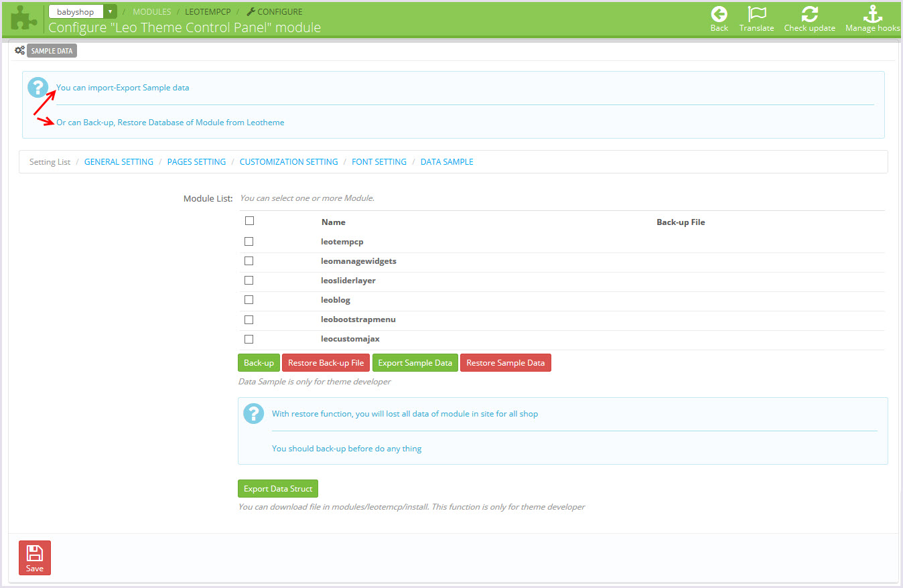Viewport: 903px width, 588px height.
Task: Click 'Data Sample is only for theme developer' note
Action: tap(315, 381)
